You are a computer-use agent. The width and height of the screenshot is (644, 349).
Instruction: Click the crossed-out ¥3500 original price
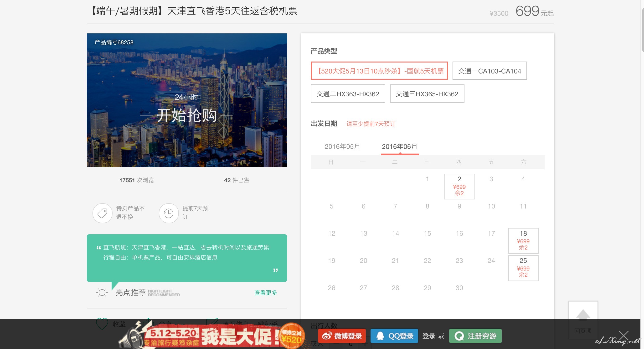(499, 13)
